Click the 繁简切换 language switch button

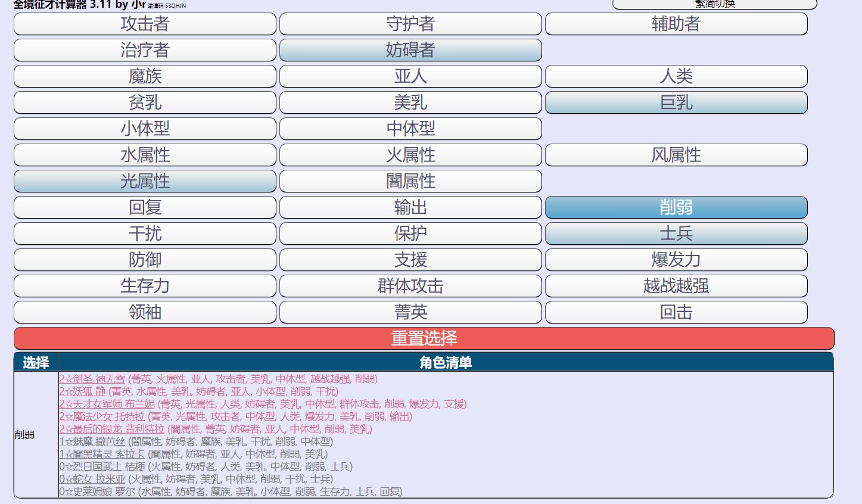coord(714,4)
